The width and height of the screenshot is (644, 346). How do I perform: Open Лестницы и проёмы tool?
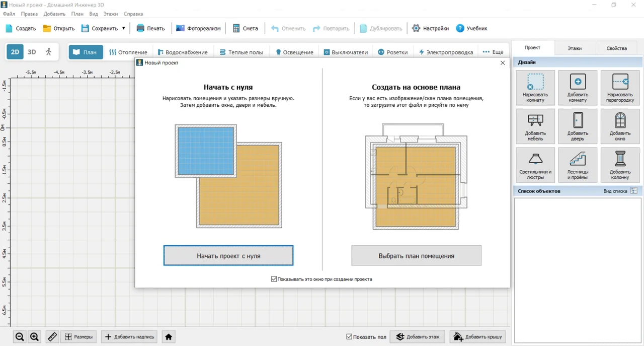(x=578, y=165)
